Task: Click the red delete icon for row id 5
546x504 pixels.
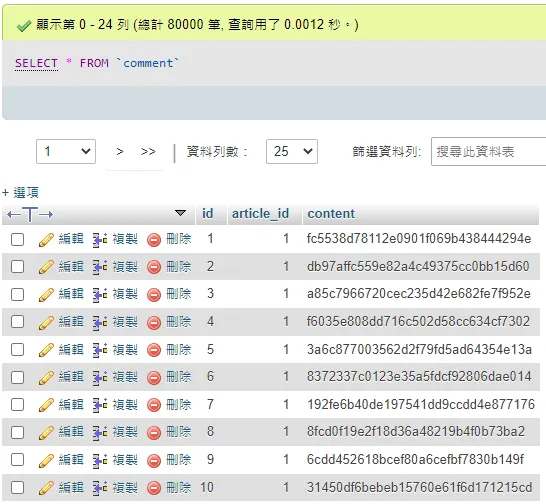Action: [154, 350]
